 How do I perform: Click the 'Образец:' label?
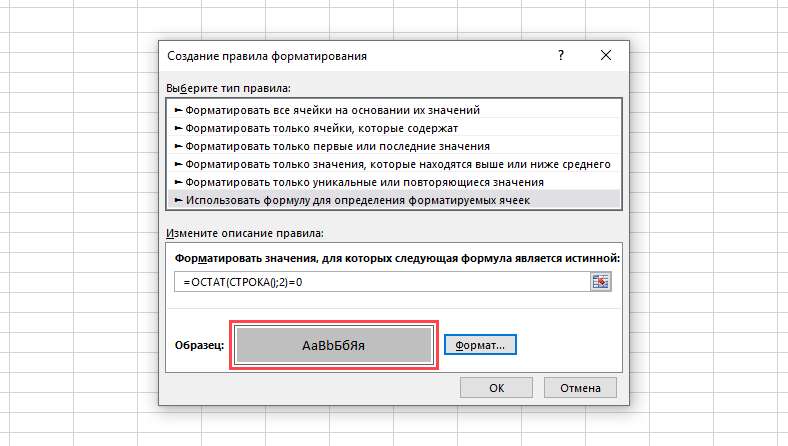(200, 345)
